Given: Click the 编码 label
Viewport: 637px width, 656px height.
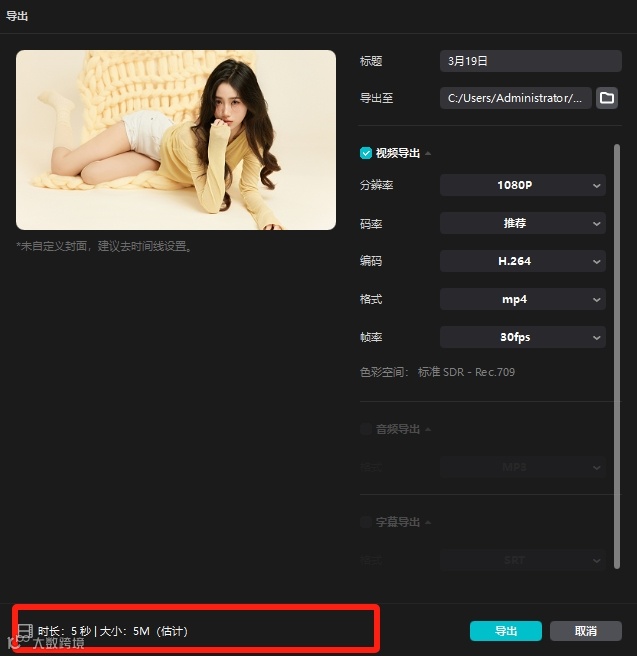Looking at the screenshot, I should click(x=371, y=261).
